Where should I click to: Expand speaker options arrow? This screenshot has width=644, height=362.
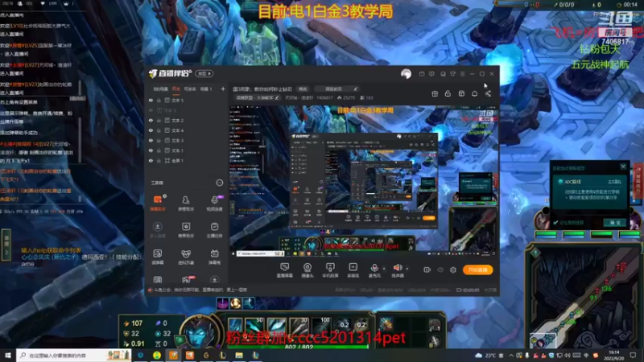coord(407,269)
